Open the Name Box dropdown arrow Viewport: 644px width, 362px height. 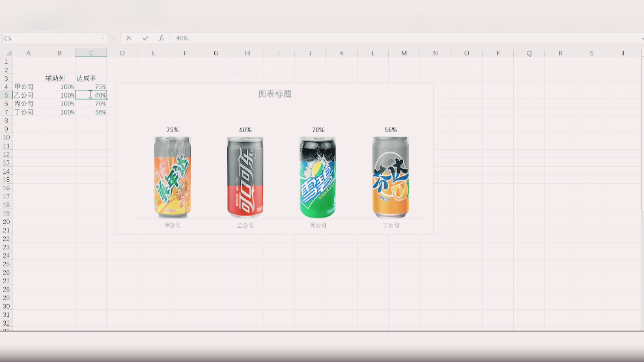pos(103,38)
